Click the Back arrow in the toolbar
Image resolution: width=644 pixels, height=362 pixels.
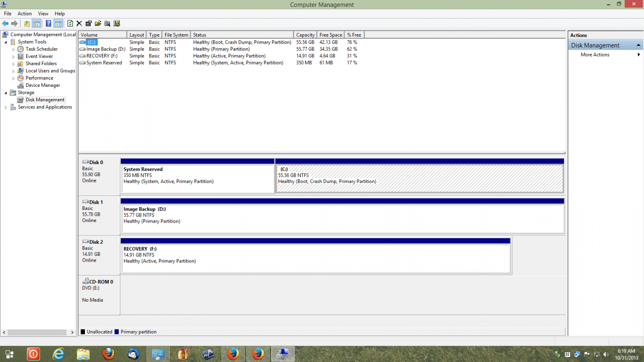coord(5,23)
